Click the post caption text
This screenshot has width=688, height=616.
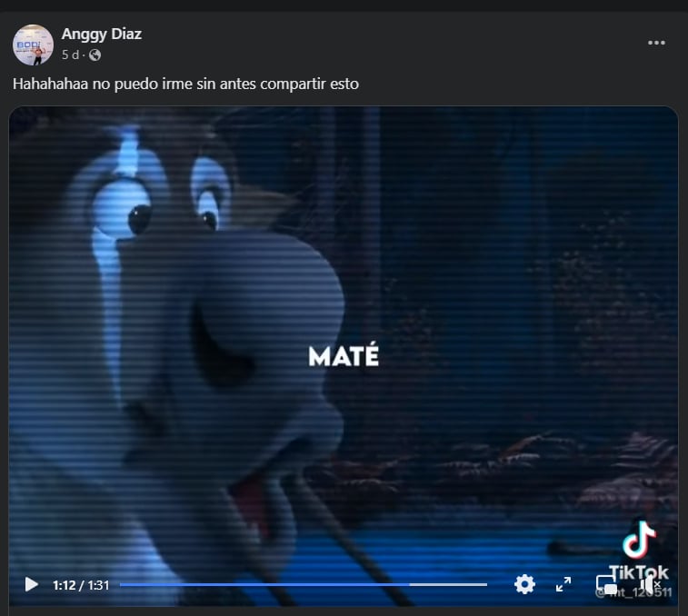(185, 84)
